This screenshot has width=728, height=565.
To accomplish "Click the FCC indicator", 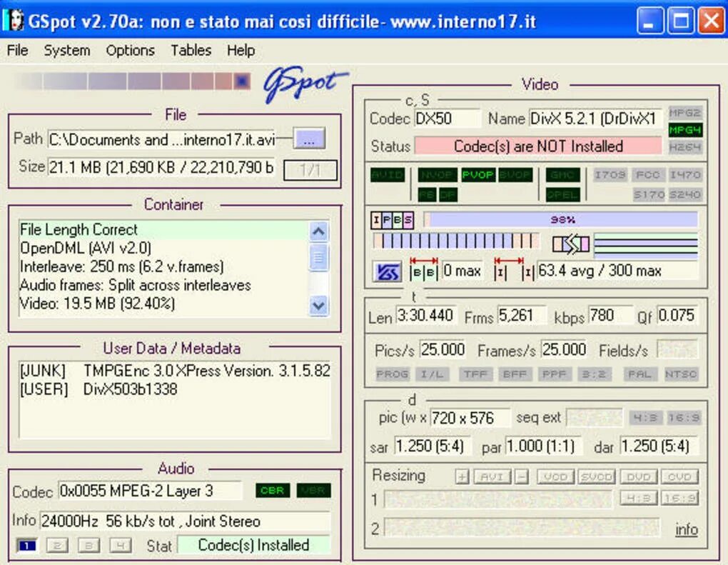I will [647, 175].
